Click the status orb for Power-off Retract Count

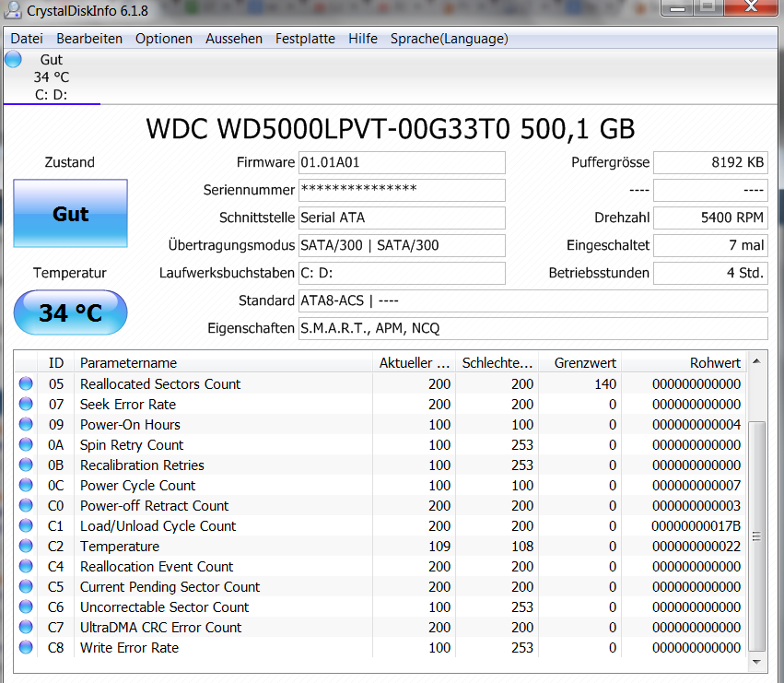point(26,505)
